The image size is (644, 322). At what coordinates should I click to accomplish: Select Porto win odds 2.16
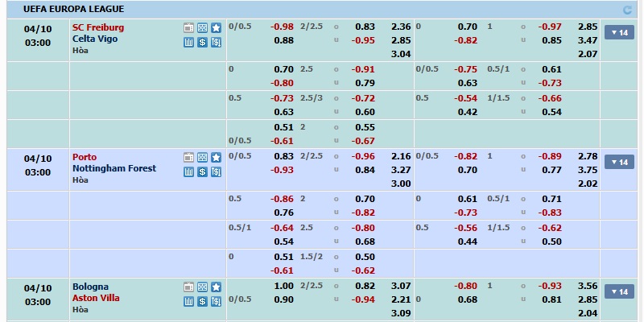click(x=401, y=156)
